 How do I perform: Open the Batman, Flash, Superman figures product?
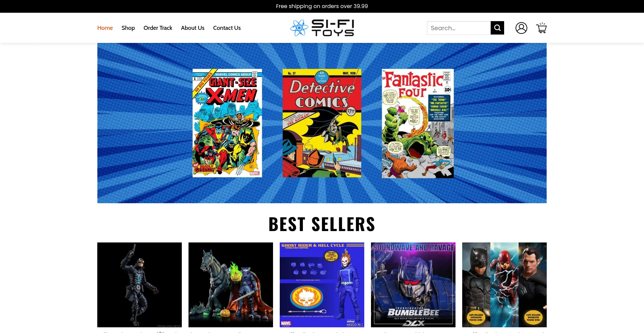pos(504,285)
